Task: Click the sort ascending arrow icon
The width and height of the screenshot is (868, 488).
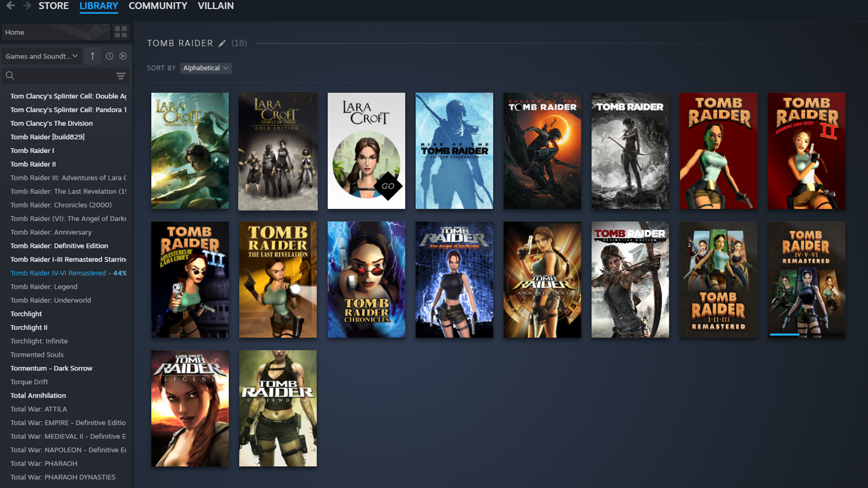Action: click(x=93, y=56)
